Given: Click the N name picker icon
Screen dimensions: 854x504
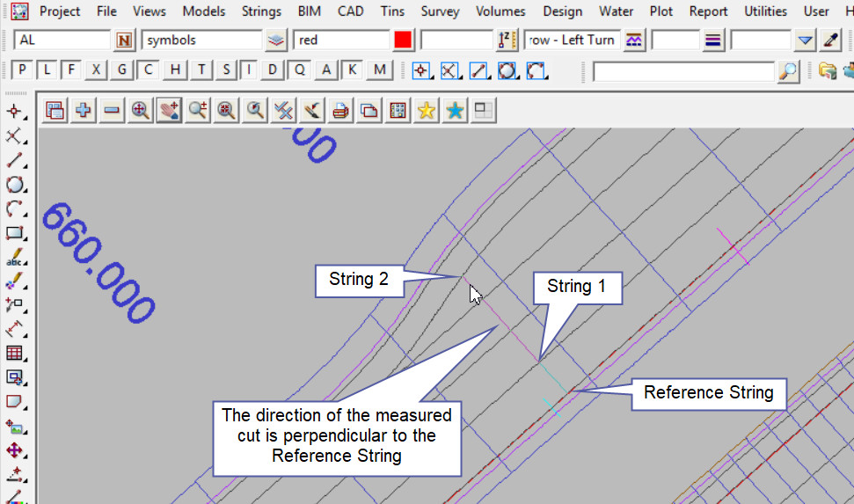Looking at the screenshot, I should click(124, 40).
